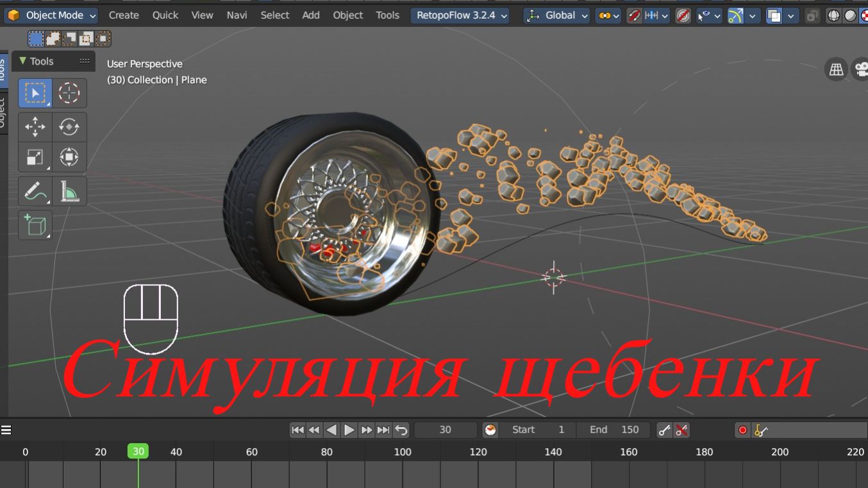The height and width of the screenshot is (488, 868).
Task: Set selection mode to invert
Action: pos(86,39)
